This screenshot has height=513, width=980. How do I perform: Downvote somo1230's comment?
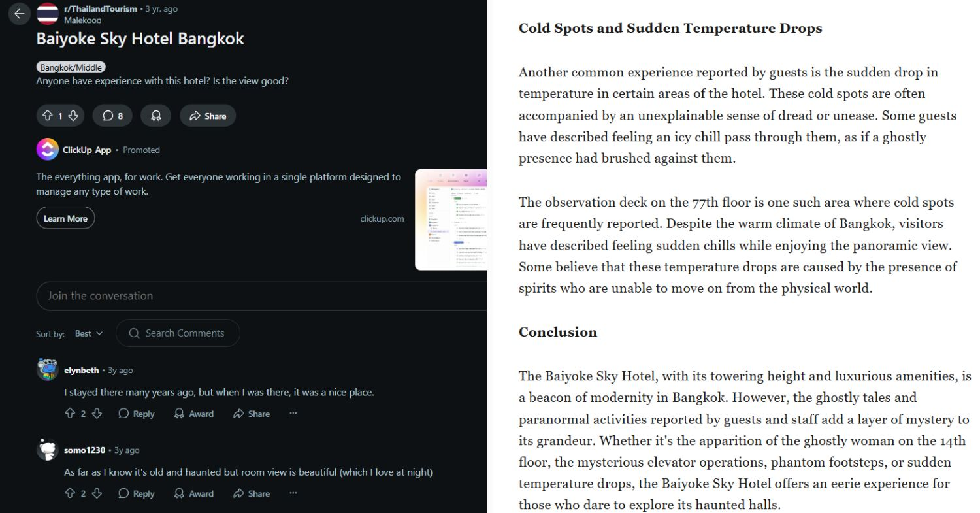coord(97,493)
